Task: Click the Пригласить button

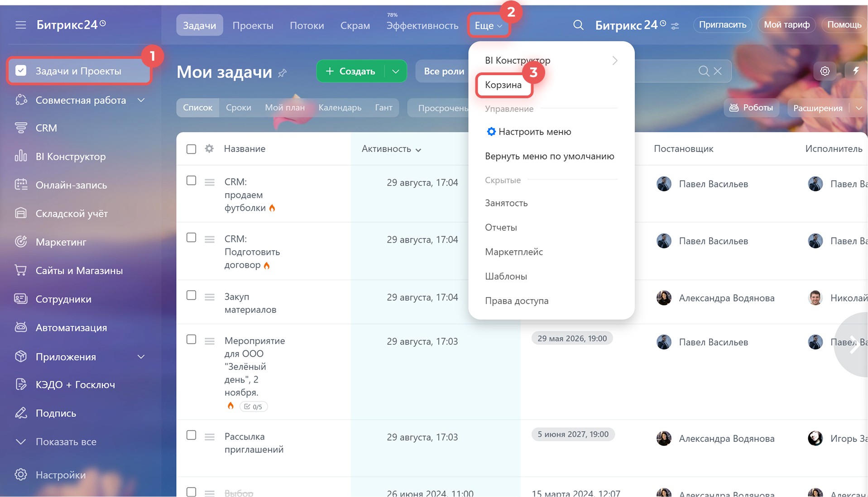Action: (723, 25)
